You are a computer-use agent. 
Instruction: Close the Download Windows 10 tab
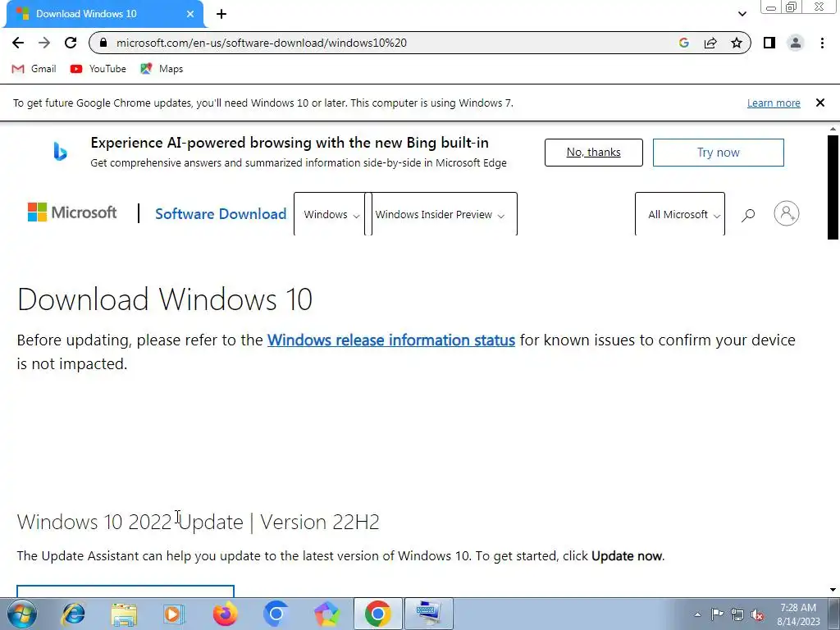pos(190,14)
